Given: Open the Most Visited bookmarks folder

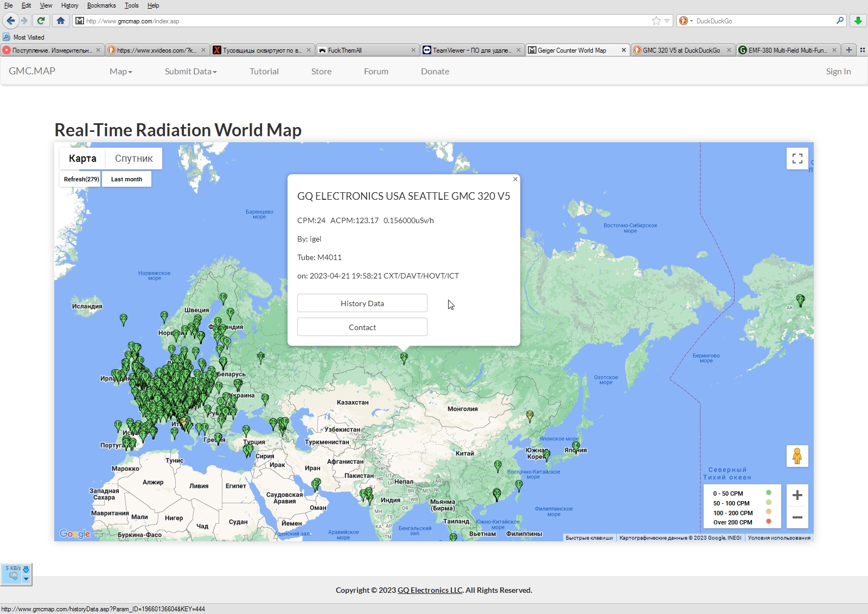Looking at the screenshot, I should pos(23,37).
